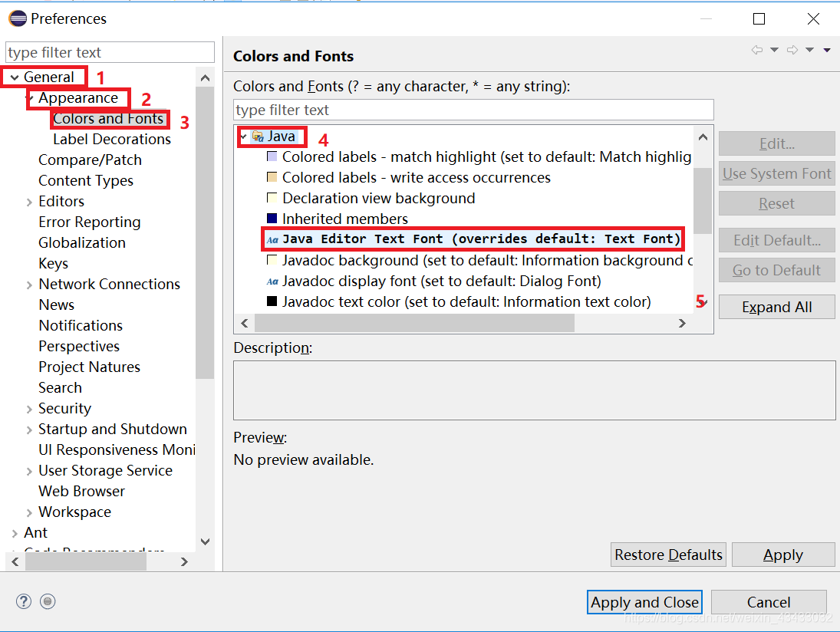
Task: Expand the Network Connections node
Action: tap(29, 285)
